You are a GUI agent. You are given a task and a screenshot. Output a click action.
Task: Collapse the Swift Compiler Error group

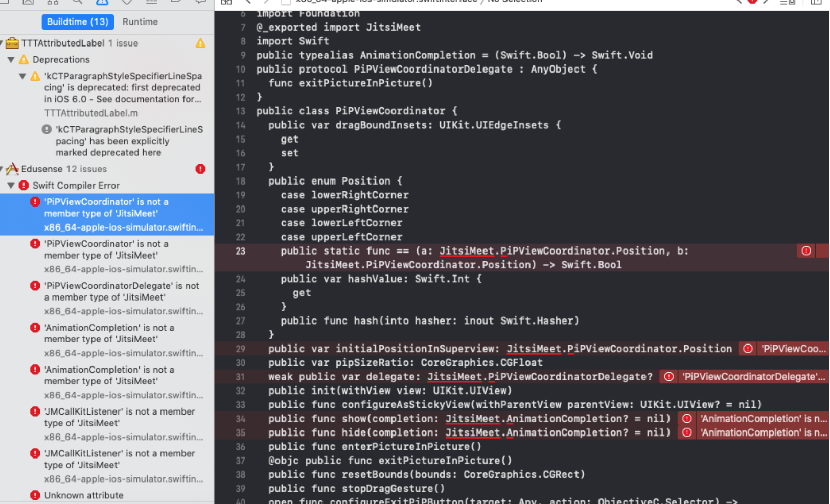coord(11,186)
